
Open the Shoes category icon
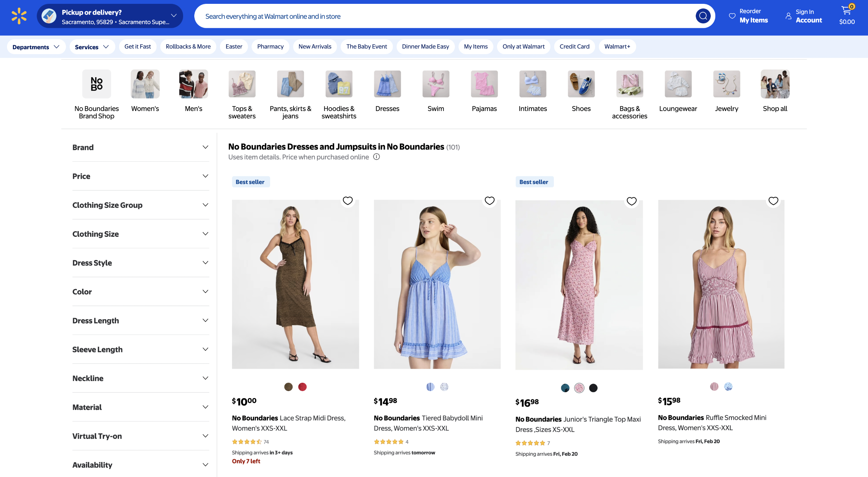(x=581, y=84)
